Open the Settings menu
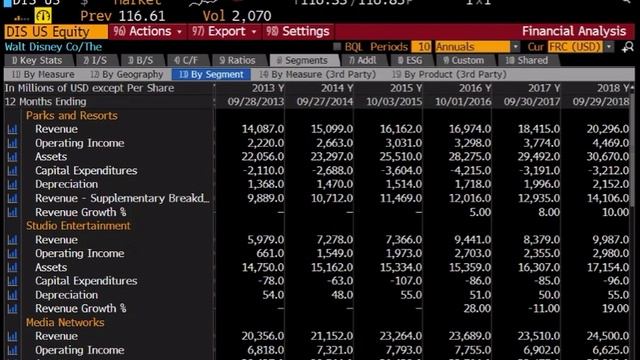 (298, 31)
